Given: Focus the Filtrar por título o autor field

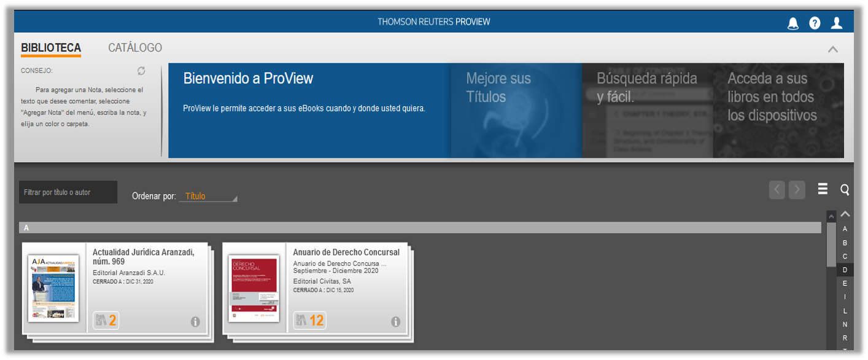Looking at the screenshot, I should pos(68,192).
